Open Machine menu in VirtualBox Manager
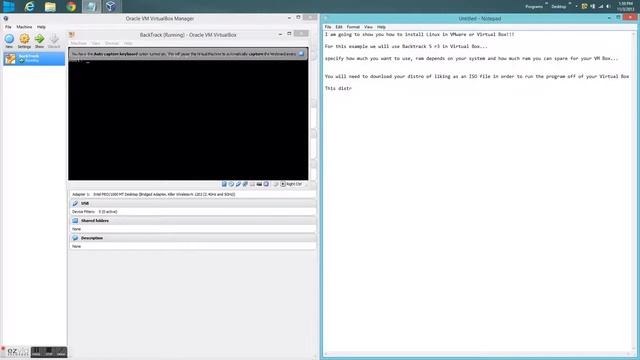This screenshot has width=640, height=360. point(24,27)
